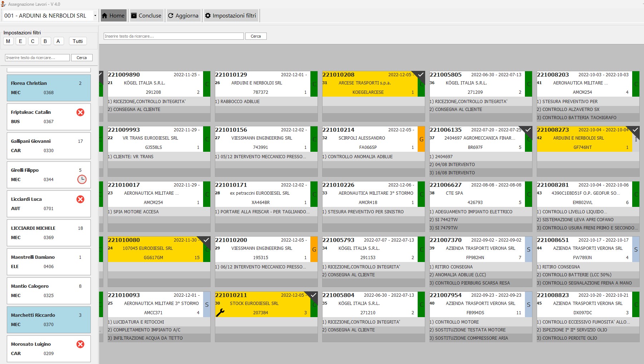This screenshot has height=364, width=644.
Task: Click the red X icon beside Morosato Luigino
Action: click(80, 344)
